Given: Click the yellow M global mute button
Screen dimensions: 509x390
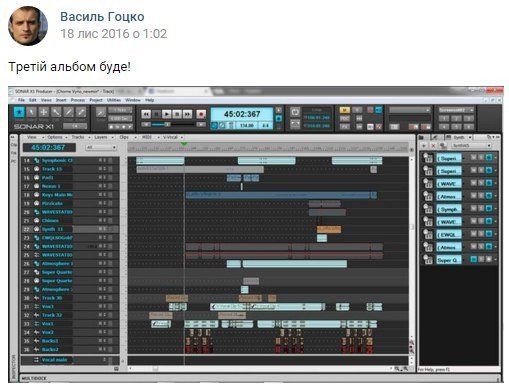Looking at the screenshot, I should point(344,110).
